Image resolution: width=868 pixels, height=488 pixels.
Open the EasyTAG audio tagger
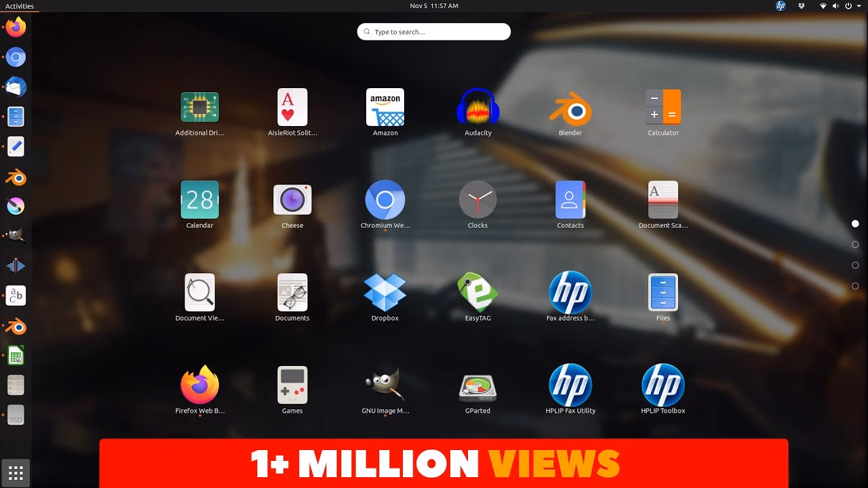(478, 293)
